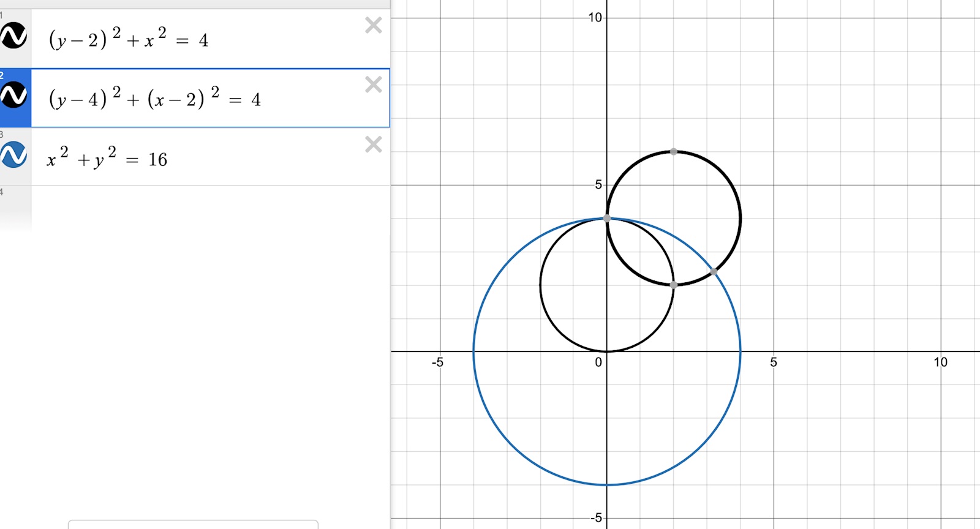Image resolution: width=980 pixels, height=529 pixels.
Task: Click the leftmost point of blue circle
Action: 473,351
